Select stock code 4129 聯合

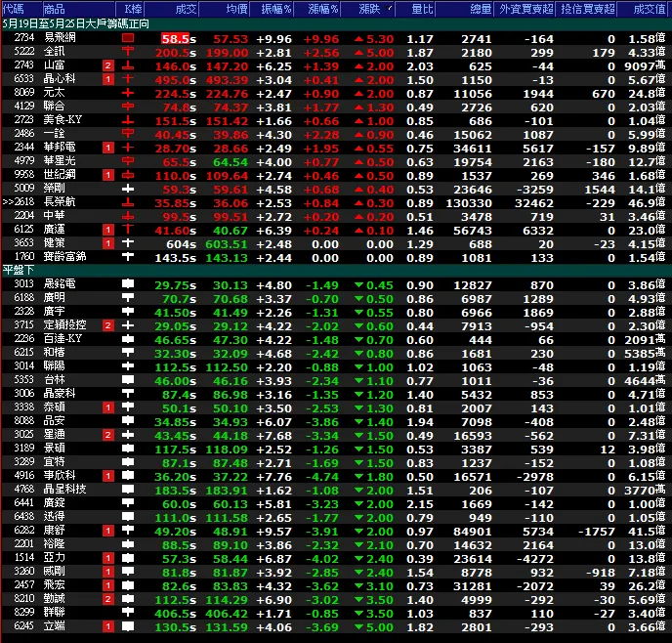point(24,106)
